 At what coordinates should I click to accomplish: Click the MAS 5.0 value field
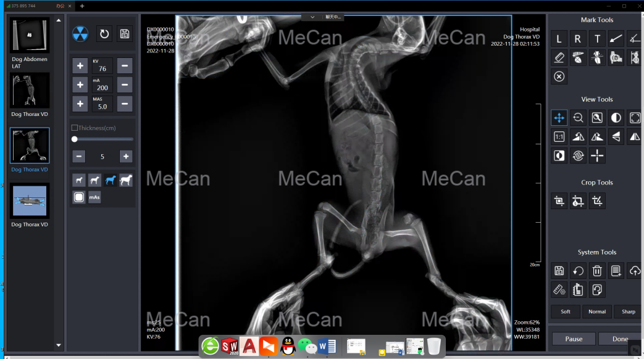[102, 104]
